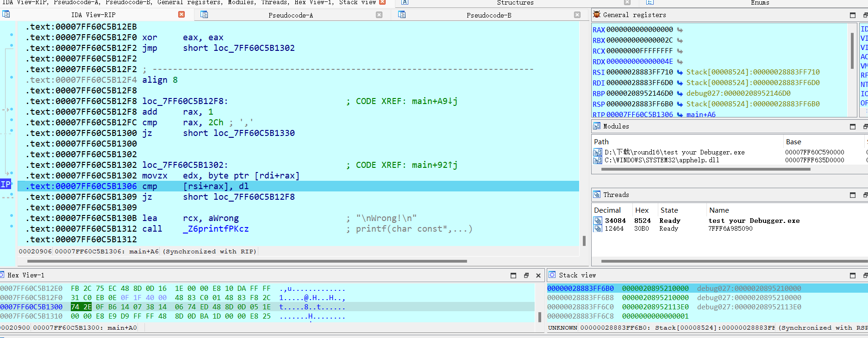Sort threads by Hex column header
This screenshot has height=338, width=868.
(x=645, y=210)
